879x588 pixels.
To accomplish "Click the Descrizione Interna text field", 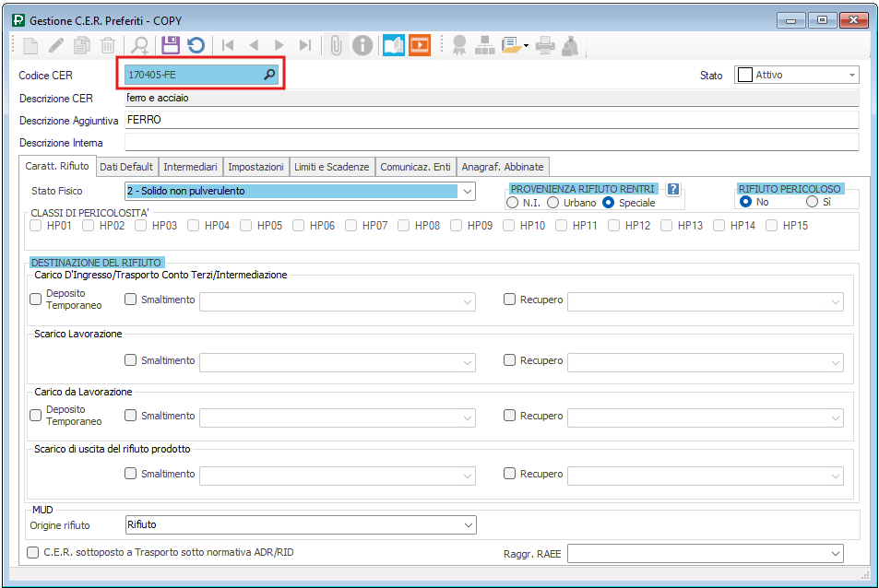I will (x=491, y=143).
